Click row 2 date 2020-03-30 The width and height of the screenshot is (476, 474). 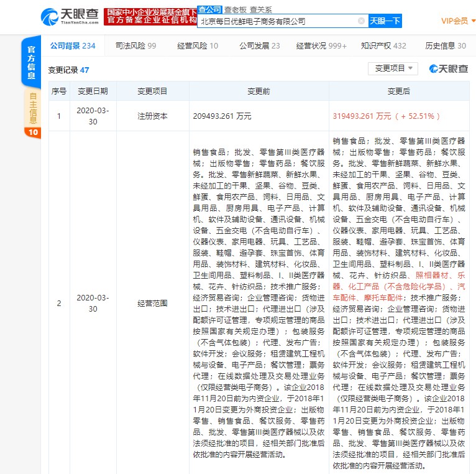[93, 303]
